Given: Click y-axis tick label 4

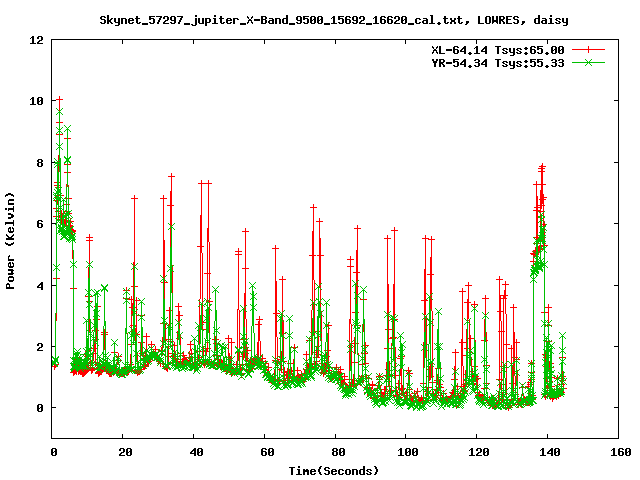Looking at the screenshot, I should [40, 286].
